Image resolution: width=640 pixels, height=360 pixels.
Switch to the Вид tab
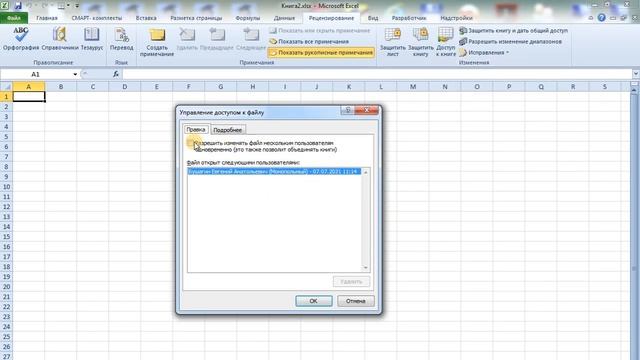pos(373,18)
